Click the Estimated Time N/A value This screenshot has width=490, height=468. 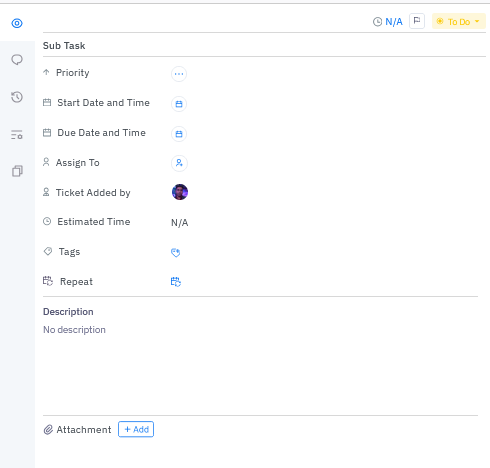tap(180, 222)
